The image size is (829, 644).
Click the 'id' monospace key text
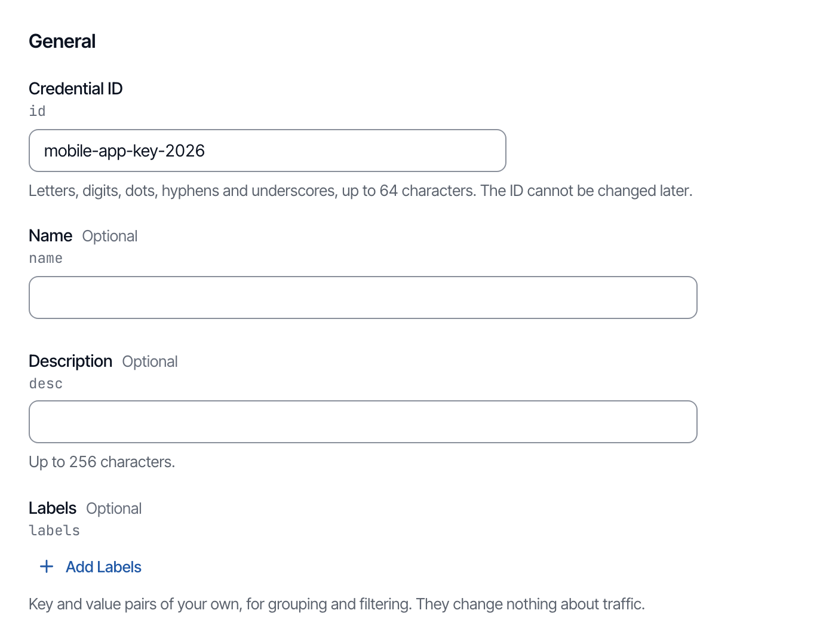click(37, 111)
